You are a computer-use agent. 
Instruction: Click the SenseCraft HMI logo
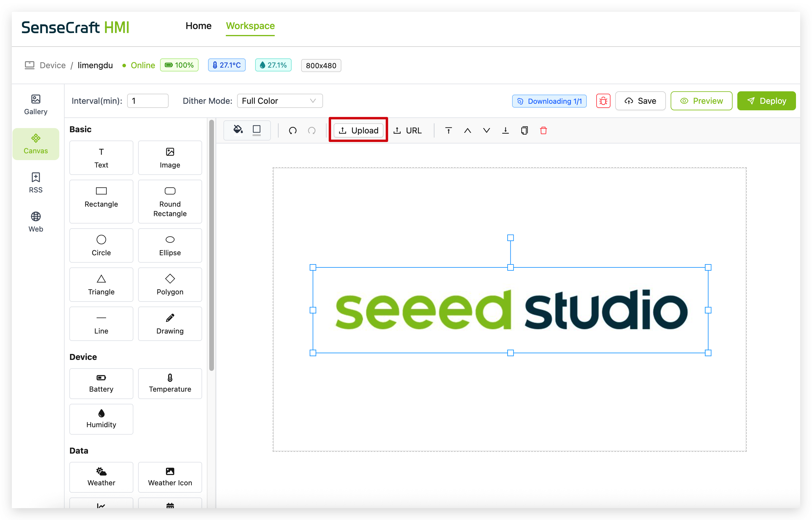coord(75,27)
